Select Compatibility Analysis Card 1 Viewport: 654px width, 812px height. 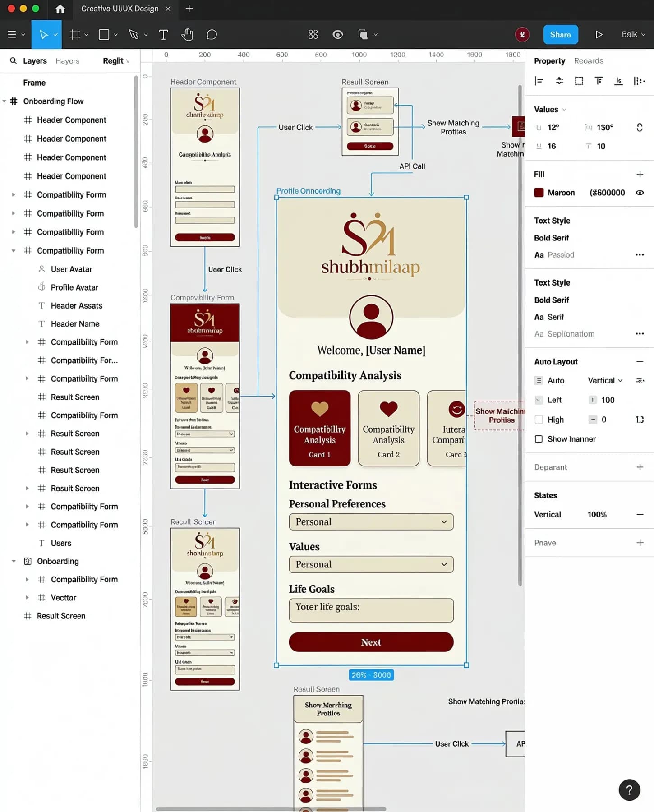[x=320, y=428]
